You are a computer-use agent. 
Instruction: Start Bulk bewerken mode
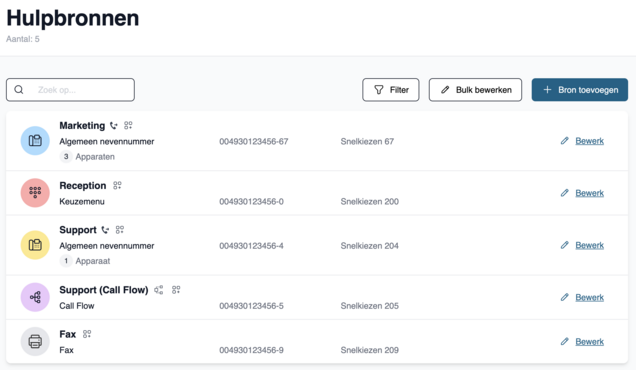(x=475, y=90)
